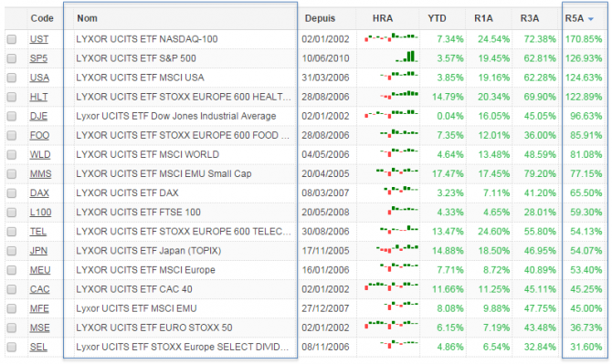The height and width of the screenshot is (364, 612).
Task: Select the 10/06/2010 Depuis date
Action: [x=325, y=58]
